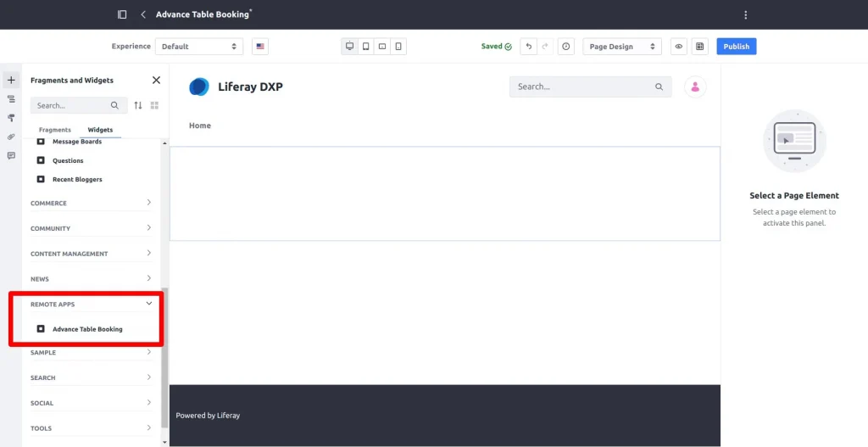Select the Advance Table Booking widget
This screenshot has height=447, width=868.
point(87,329)
